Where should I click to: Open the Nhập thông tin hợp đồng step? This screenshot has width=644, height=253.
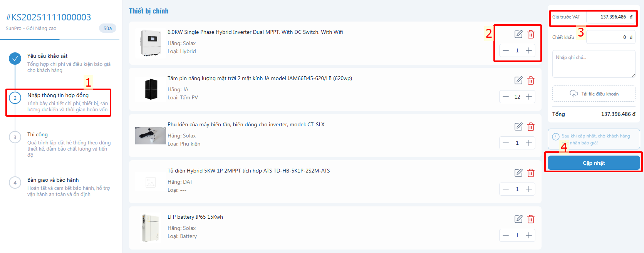coord(58,96)
